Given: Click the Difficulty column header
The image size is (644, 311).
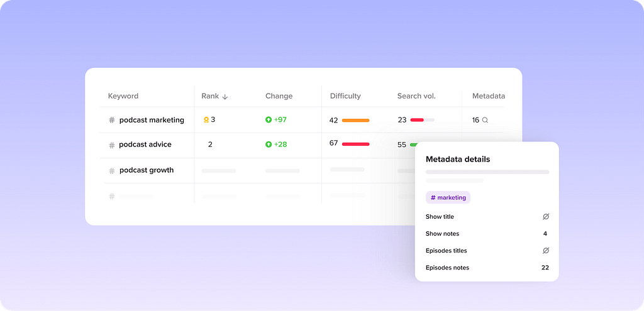Looking at the screenshot, I should 345,96.
